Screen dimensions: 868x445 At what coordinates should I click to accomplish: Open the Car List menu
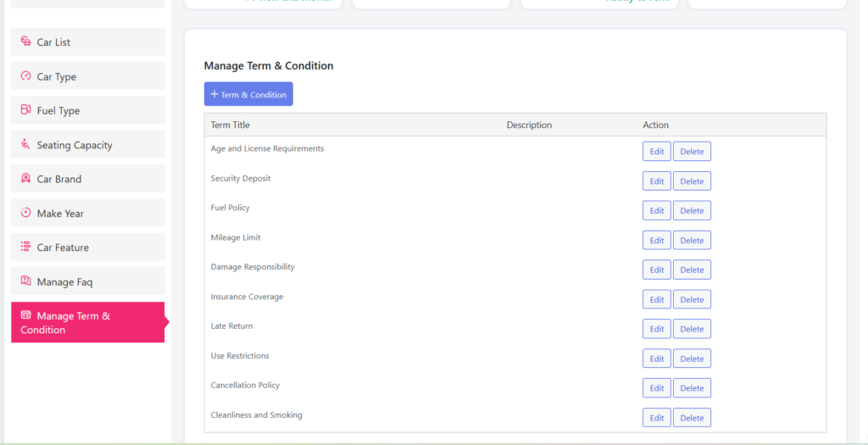tap(88, 42)
